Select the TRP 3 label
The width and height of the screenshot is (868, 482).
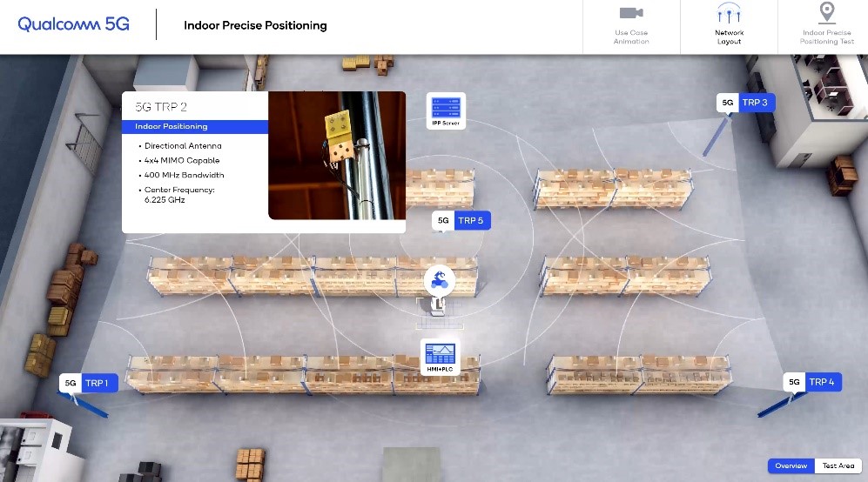coord(755,103)
